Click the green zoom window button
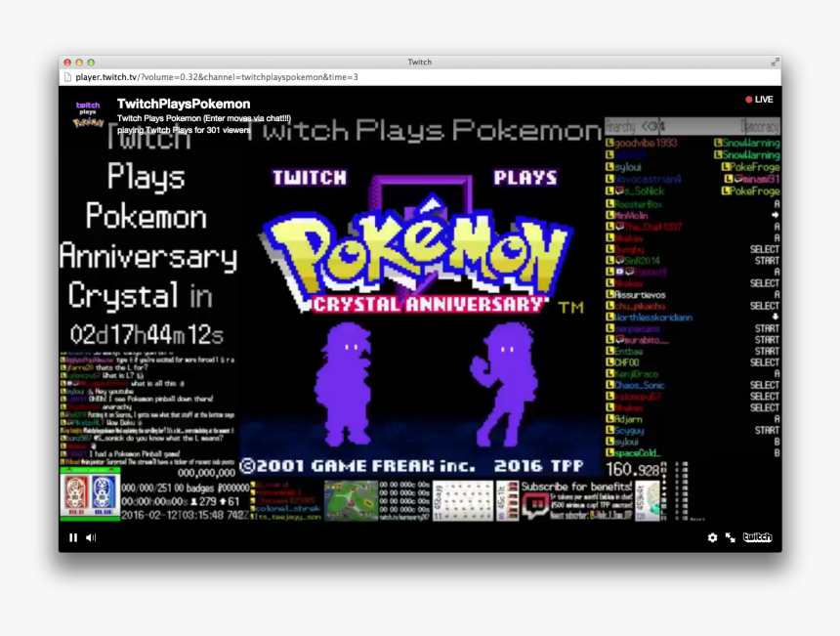Viewport: 840px width, 636px height. click(x=91, y=63)
